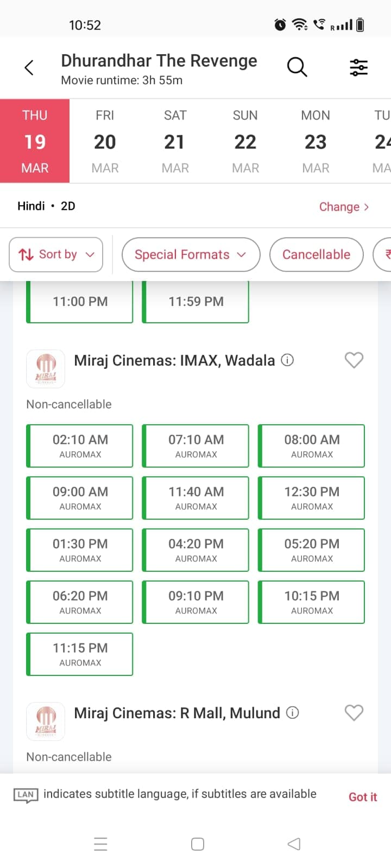Screen dimensions: 391x868
Task: Select Friday 20 March date tab
Action: [x=105, y=141]
